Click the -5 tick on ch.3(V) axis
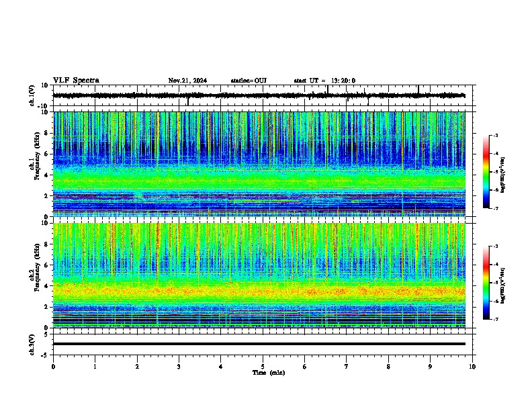 pyautogui.click(x=45, y=355)
